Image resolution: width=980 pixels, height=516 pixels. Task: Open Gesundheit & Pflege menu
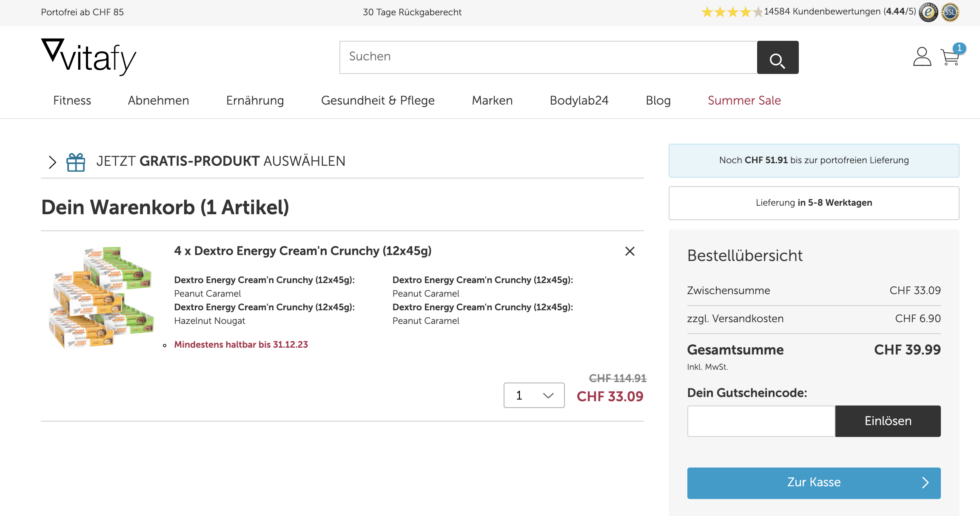point(378,100)
